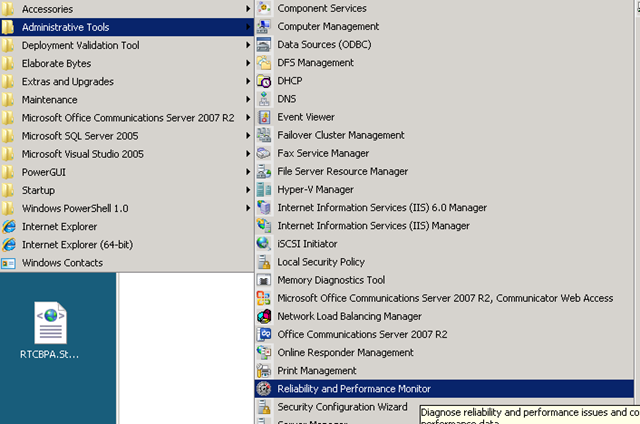Open Network Load Balancing Manager entry
Viewport: 640px width, 424px height.
(x=444, y=316)
